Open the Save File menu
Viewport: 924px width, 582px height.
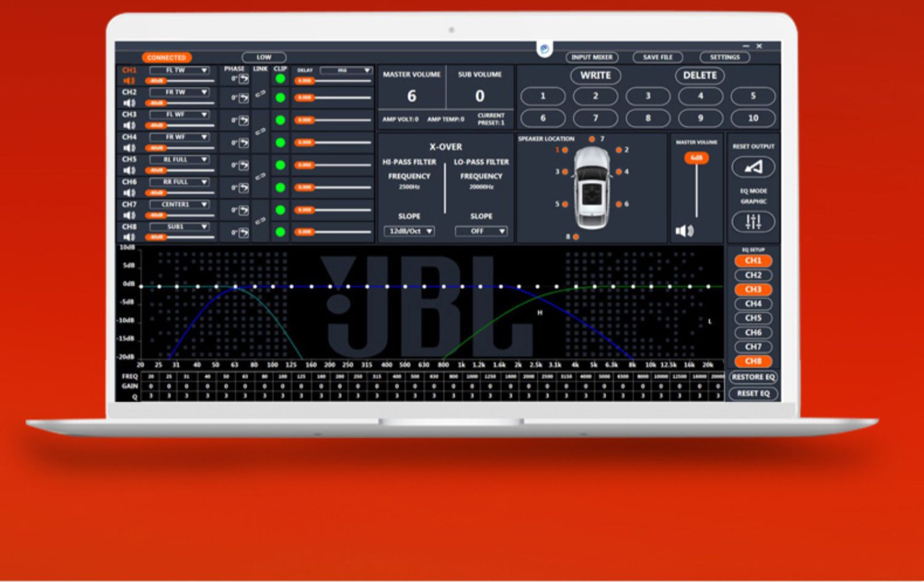(658, 57)
